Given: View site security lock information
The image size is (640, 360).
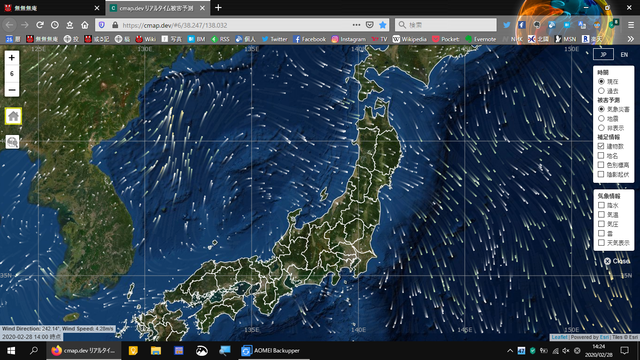Looking at the screenshot, I should pyautogui.click(x=115, y=25).
